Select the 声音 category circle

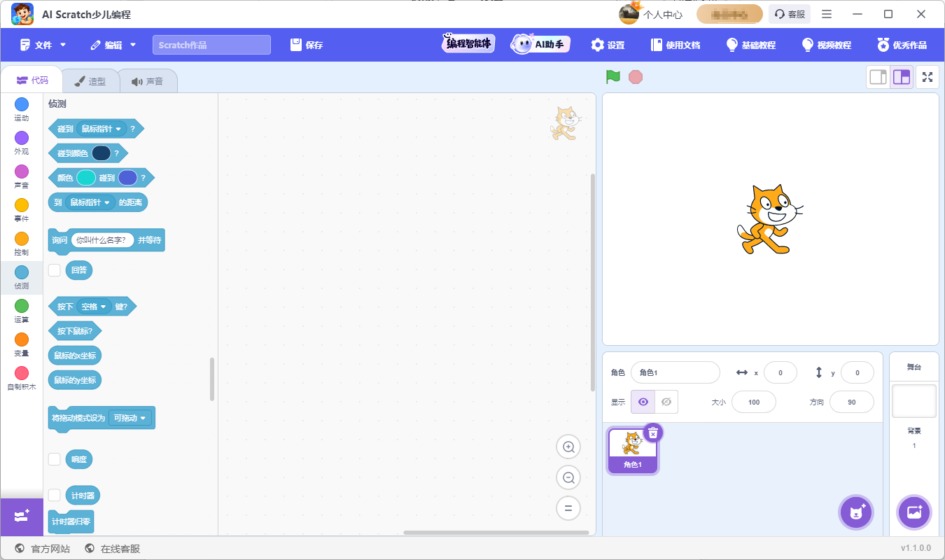click(22, 171)
